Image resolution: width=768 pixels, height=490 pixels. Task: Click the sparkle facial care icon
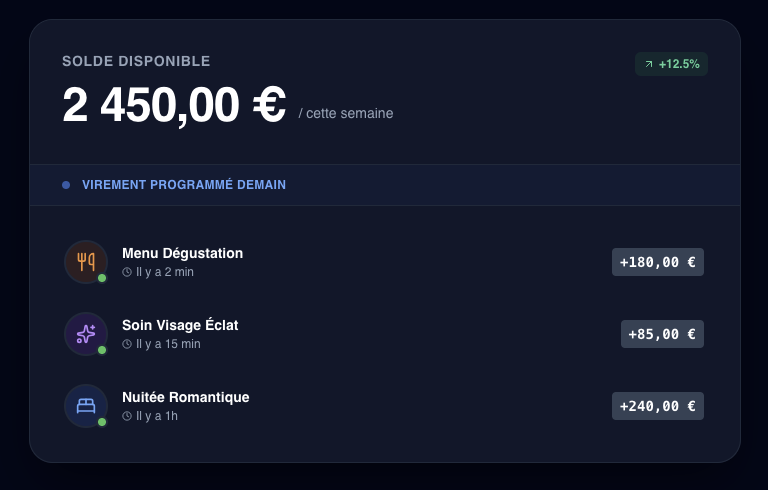pyautogui.click(x=86, y=334)
